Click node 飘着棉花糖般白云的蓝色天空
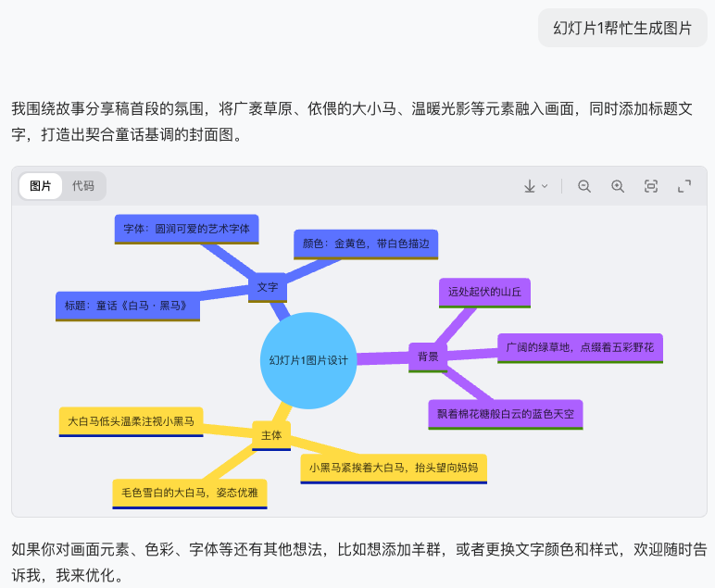The width and height of the screenshot is (715, 588). [x=506, y=414]
